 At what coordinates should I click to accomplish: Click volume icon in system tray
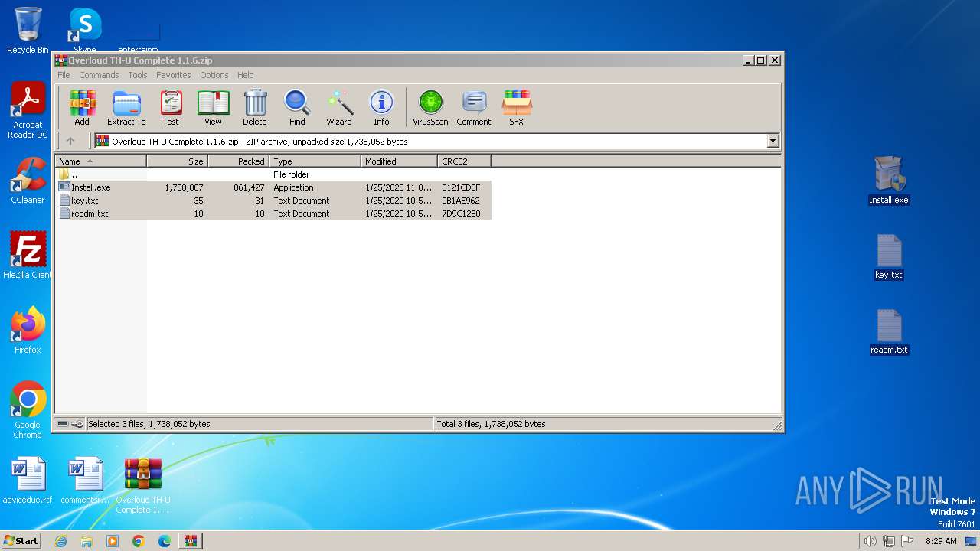pos(870,541)
